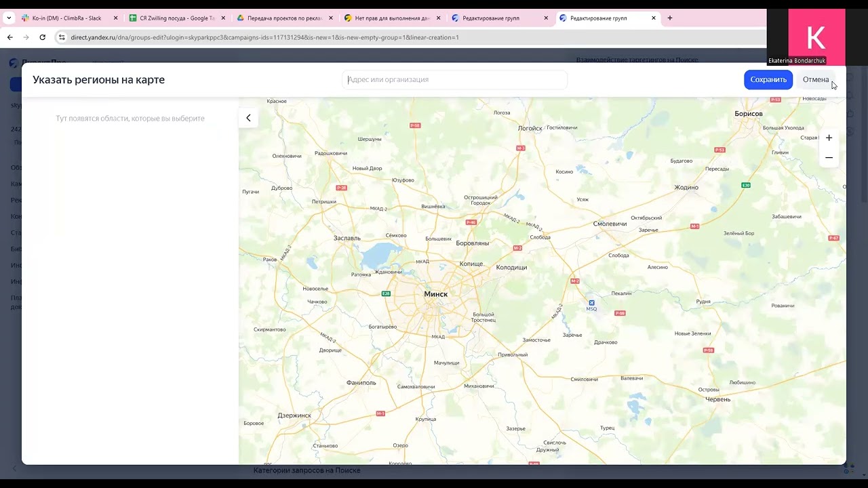
Task: Click Боровляны label on the map
Action: click(x=473, y=243)
